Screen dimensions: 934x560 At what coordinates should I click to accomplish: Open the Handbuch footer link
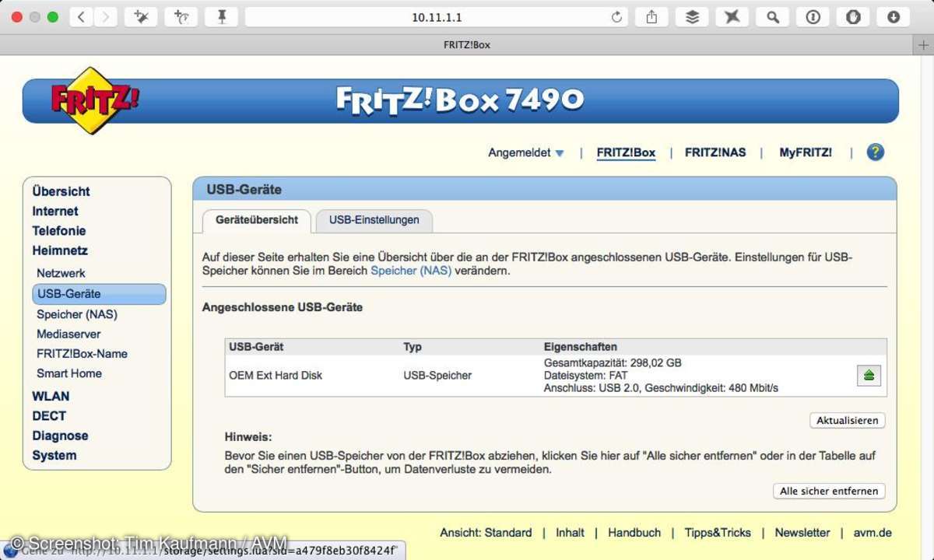(x=634, y=533)
